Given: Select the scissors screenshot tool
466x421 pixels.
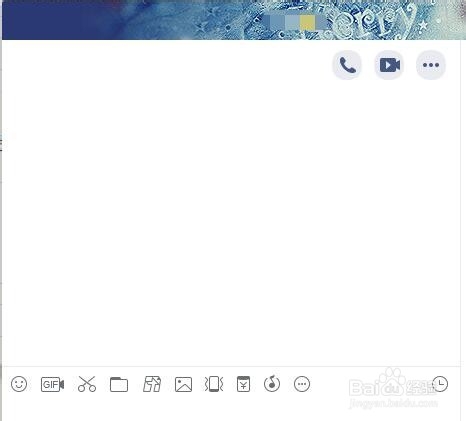Looking at the screenshot, I should click(x=87, y=384).
